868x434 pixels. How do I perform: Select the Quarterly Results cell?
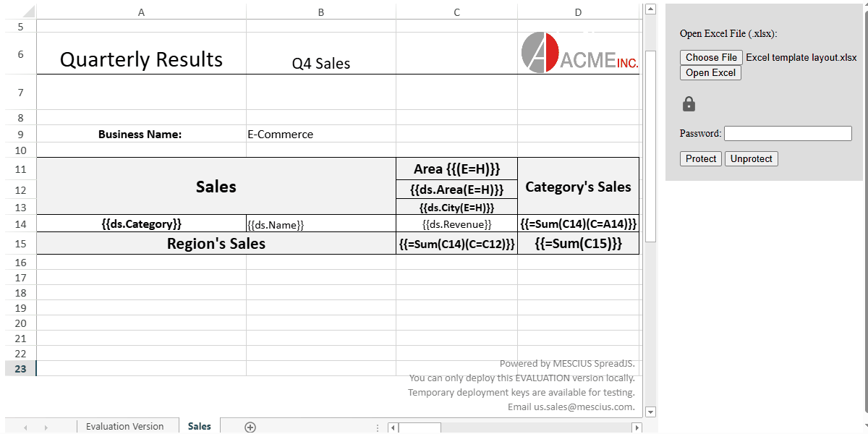(141, 54)
